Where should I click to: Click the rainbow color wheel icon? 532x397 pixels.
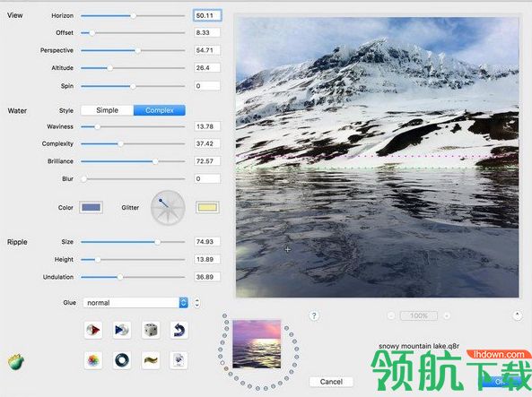93,360
